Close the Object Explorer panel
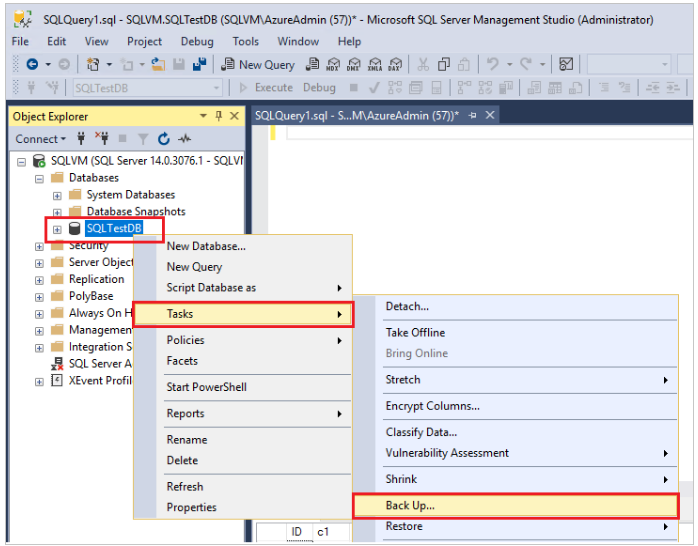 click(234, 116)
